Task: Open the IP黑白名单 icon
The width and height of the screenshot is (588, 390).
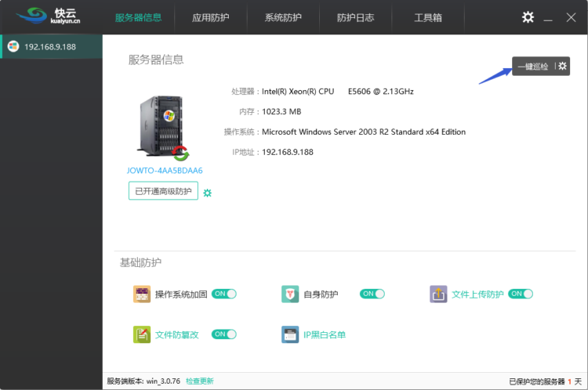Action: [x=290, y=334]
